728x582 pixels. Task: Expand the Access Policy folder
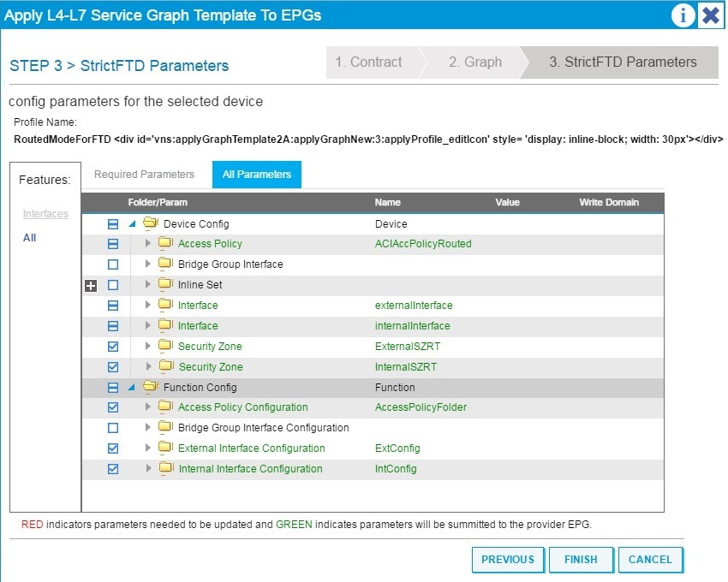coord(147,243)
